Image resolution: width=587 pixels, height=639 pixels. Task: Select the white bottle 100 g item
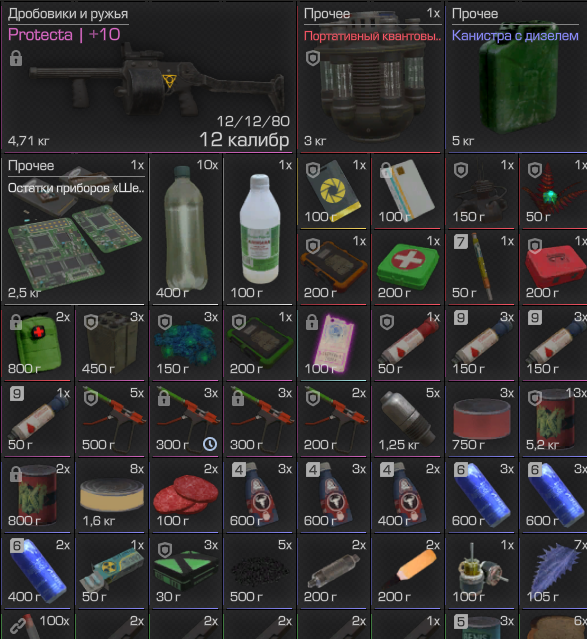[x=259, y=229]
